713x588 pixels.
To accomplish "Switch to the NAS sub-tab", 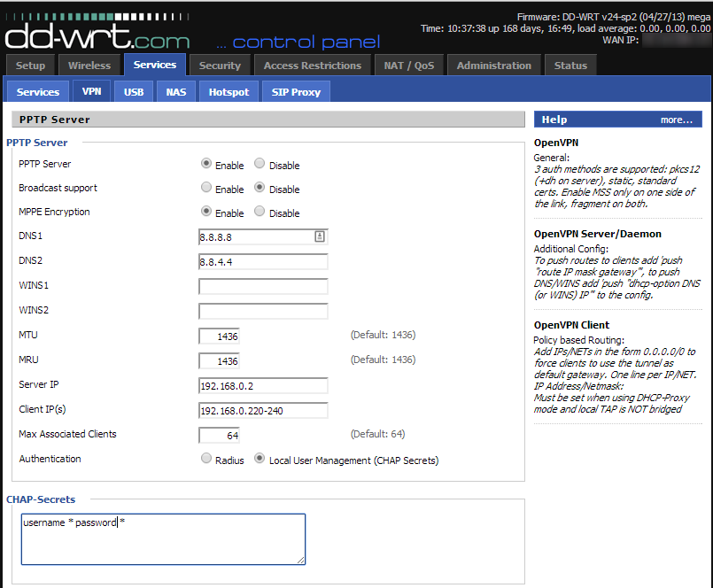I will click(x=176, y=91).
